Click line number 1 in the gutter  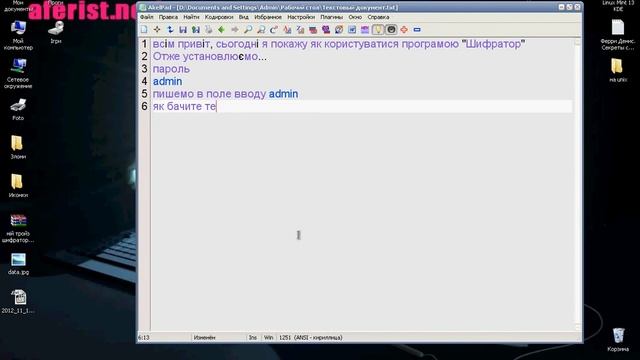point(144,44)
